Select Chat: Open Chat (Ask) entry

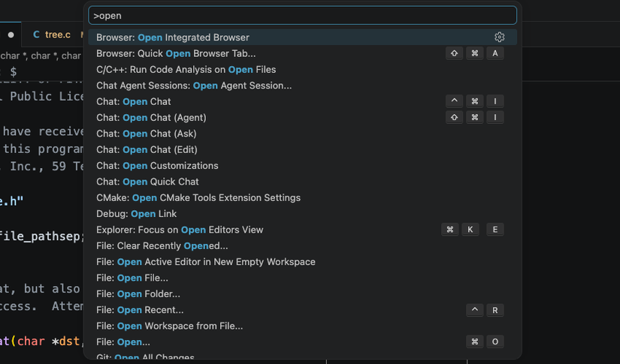point(303,134)
